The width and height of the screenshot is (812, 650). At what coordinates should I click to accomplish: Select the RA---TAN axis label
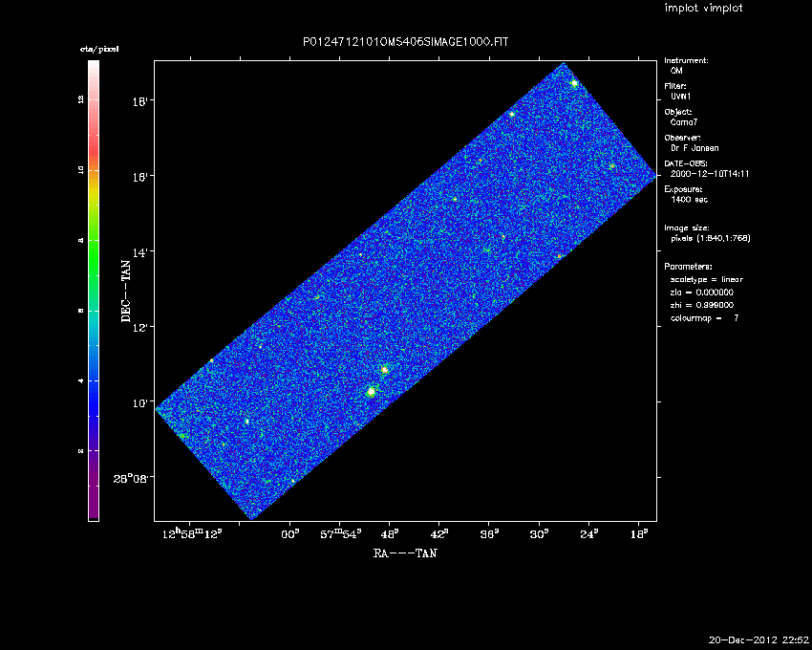coord(405,552)
